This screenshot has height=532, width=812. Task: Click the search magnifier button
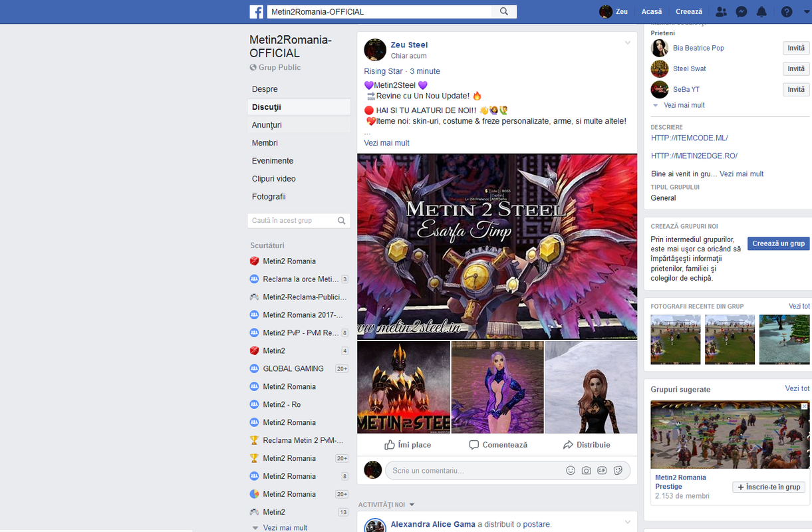[x=504, y=11]
